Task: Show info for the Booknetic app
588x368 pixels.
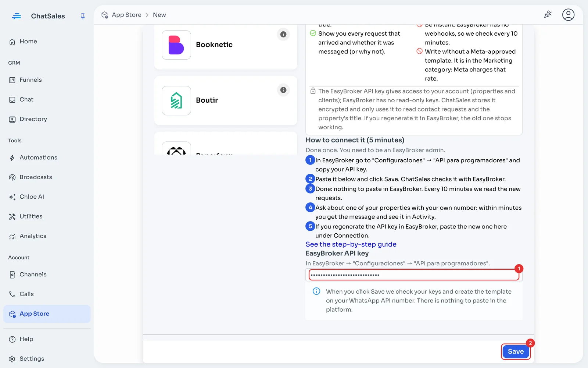Action: click(283, 34)
